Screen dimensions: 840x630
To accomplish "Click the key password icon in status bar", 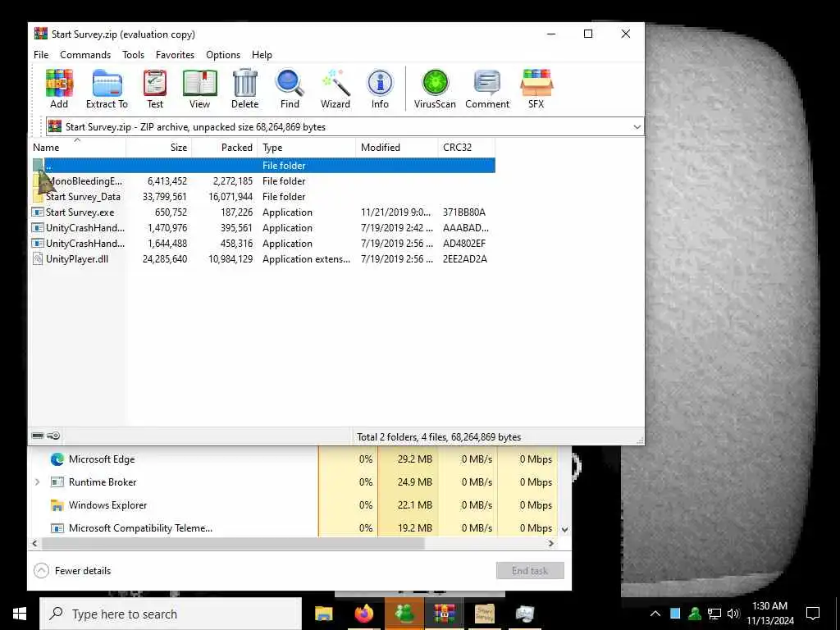I will [x=53, y=436].
